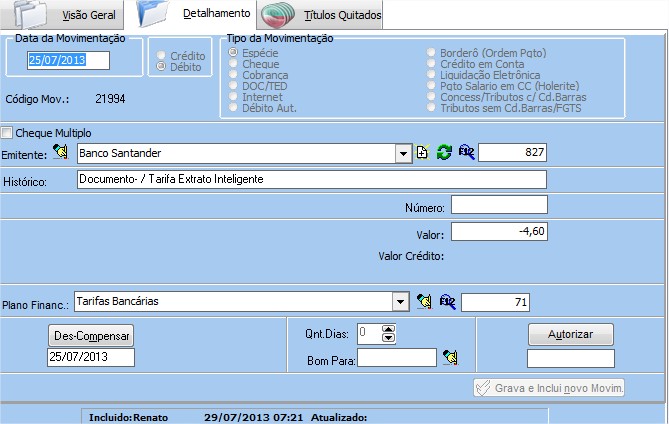Expand the Emitente Banco Santander dropdown

pos(403,153)
